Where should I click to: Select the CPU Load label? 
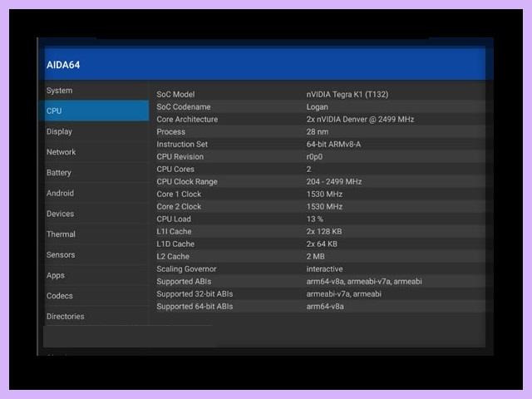coord(174,219)
